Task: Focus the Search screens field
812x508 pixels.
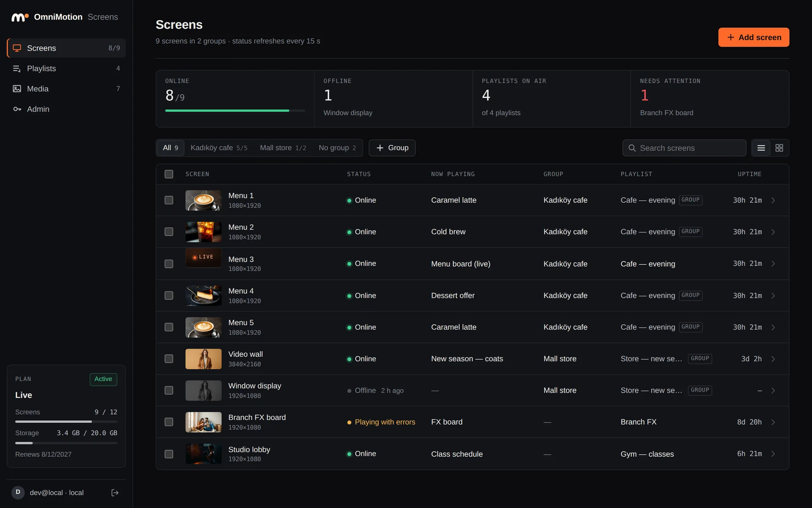Action: tap(684, 148)
